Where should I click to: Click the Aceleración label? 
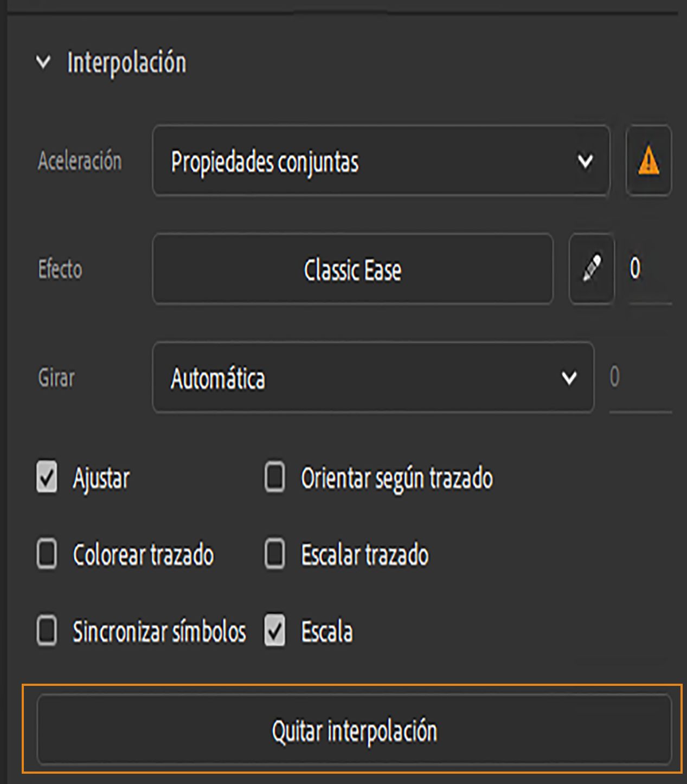80,161
